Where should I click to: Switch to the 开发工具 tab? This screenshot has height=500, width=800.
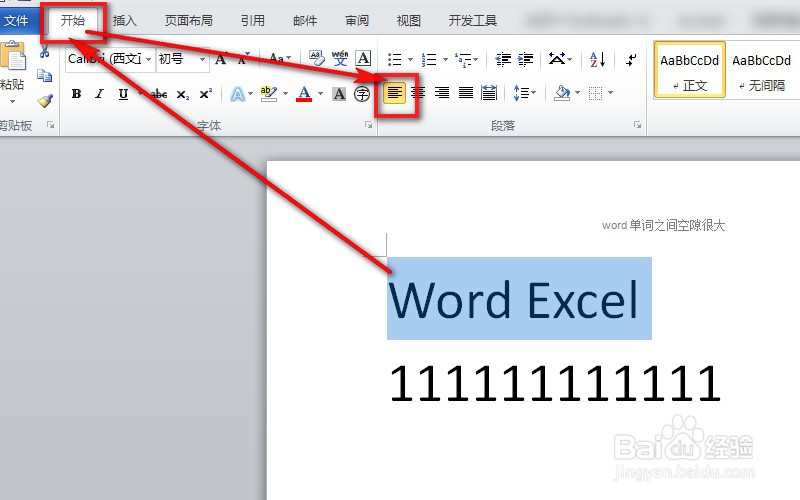[472, 21]
